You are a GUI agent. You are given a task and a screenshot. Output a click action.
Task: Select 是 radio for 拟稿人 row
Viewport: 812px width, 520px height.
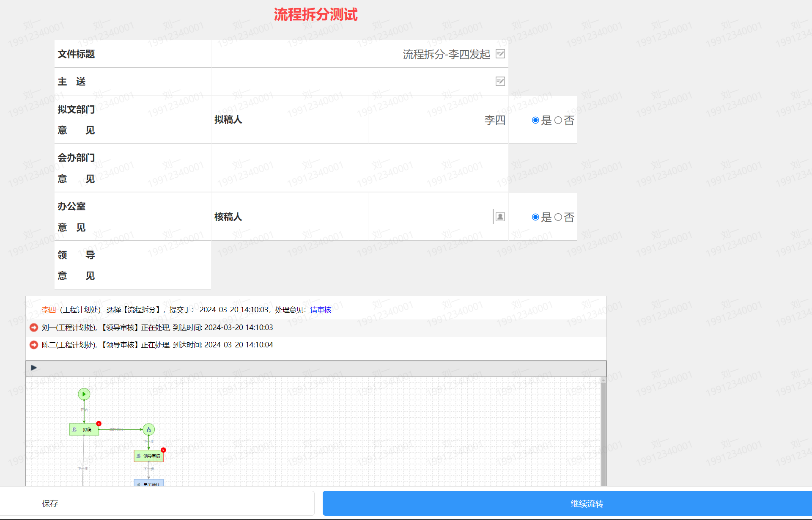(x=535, y=120)
